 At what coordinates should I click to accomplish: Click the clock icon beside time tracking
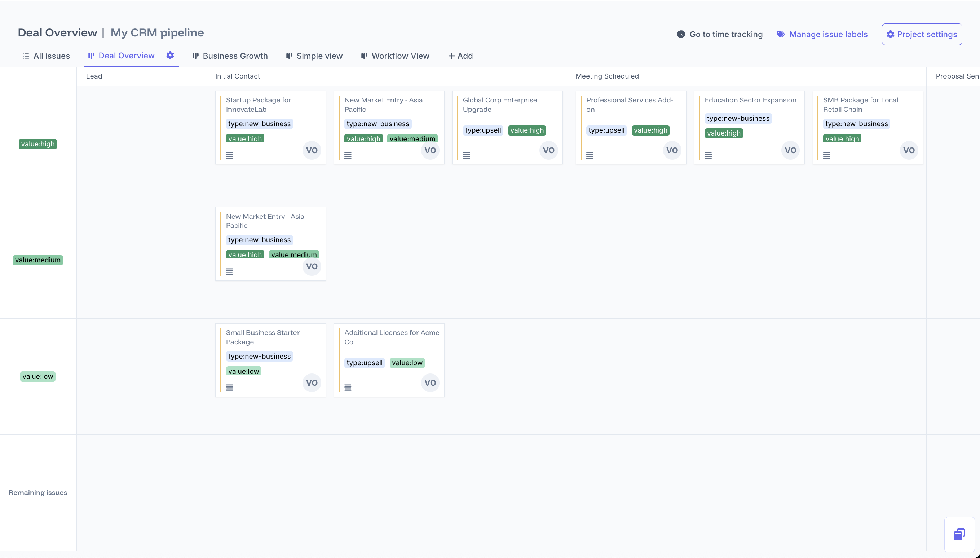[681, 34]
